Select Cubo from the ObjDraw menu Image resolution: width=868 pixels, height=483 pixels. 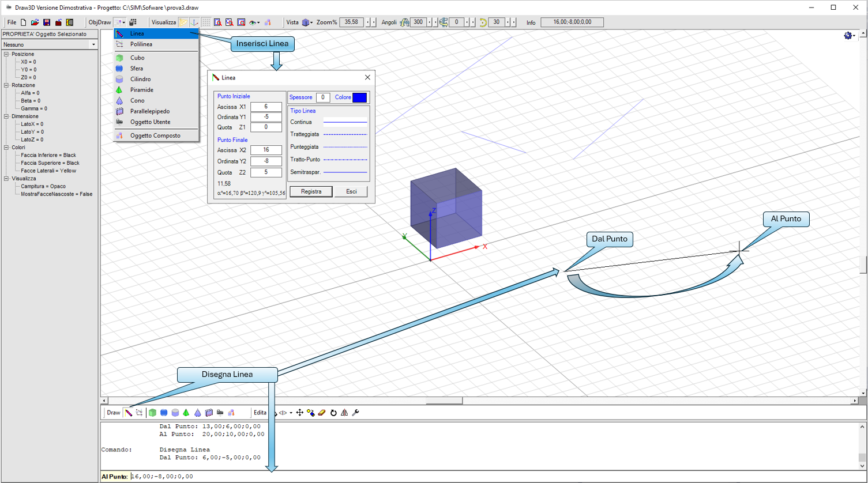pos(156,58)
